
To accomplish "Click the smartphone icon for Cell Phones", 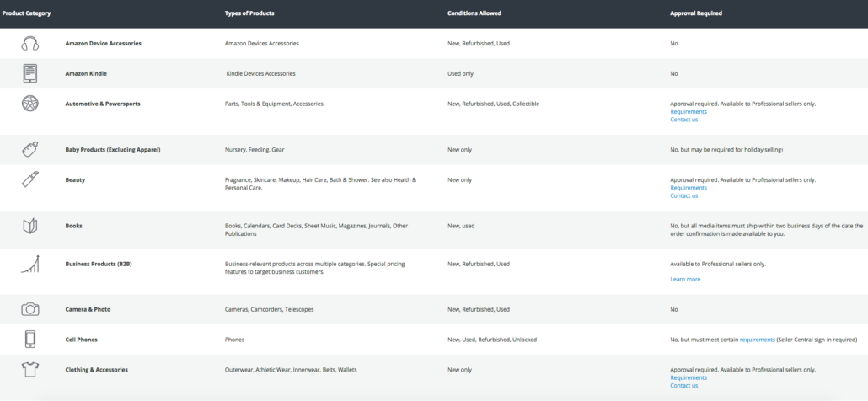I will coord(29,339).
